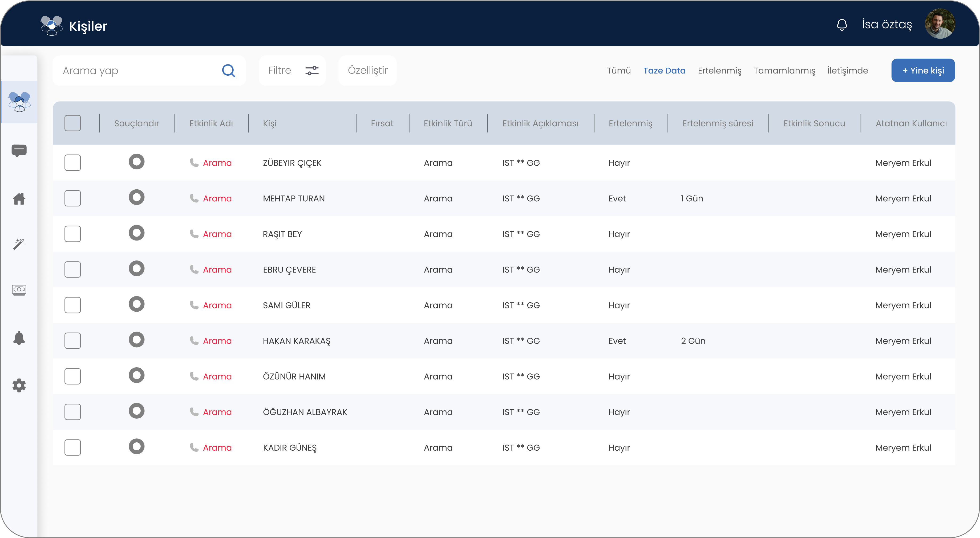Image resolution: width=980 pixels, height=538 pixels.
Task: Click the Kişiler logo icon in the header
Action: [51, 26]
